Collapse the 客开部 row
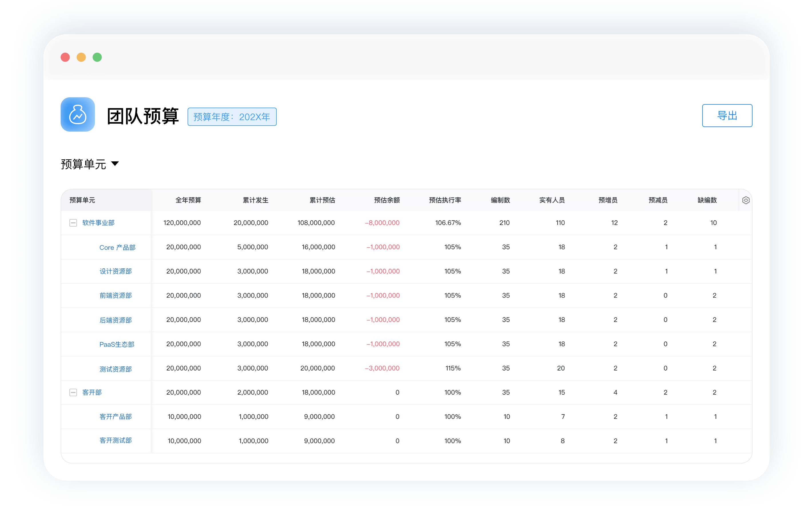Screen dimensions: 812x515 73,393
